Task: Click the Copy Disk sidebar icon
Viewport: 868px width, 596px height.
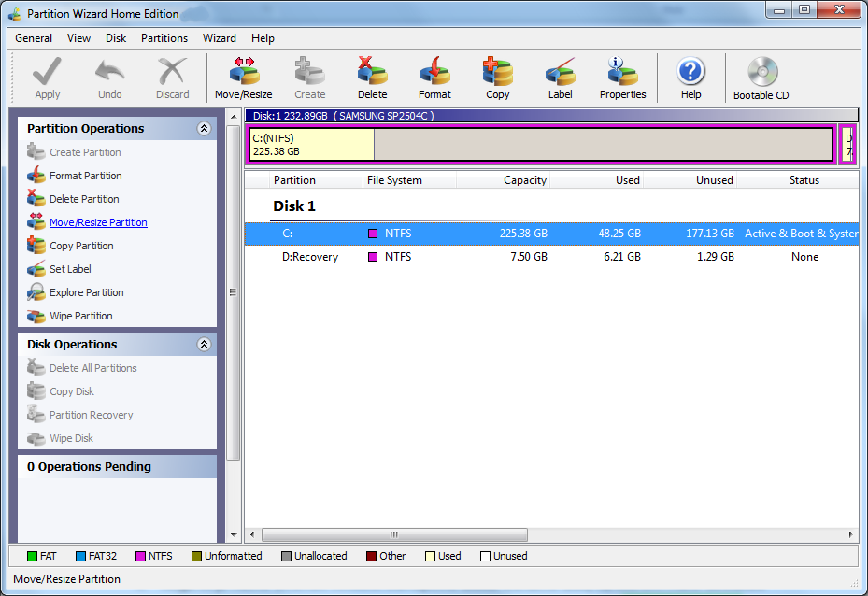Action: (x=36, y=390)
